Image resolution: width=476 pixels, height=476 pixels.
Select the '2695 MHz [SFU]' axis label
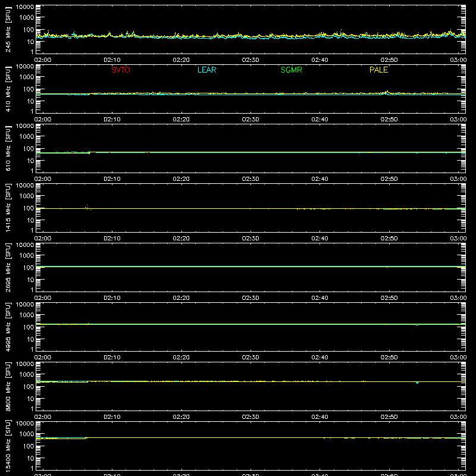pyautogui.click(x=8, y=268)
